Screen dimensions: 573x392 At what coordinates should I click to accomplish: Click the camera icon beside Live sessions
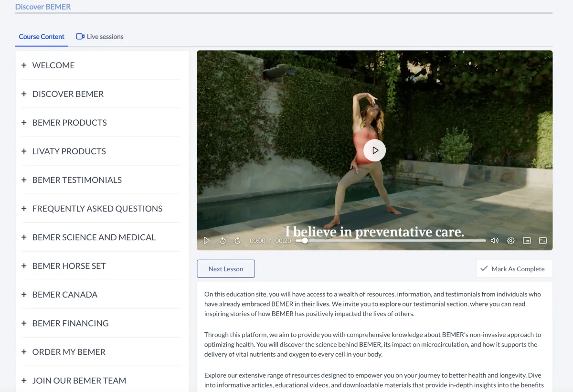pyautogui.click(x=80, y=36)
